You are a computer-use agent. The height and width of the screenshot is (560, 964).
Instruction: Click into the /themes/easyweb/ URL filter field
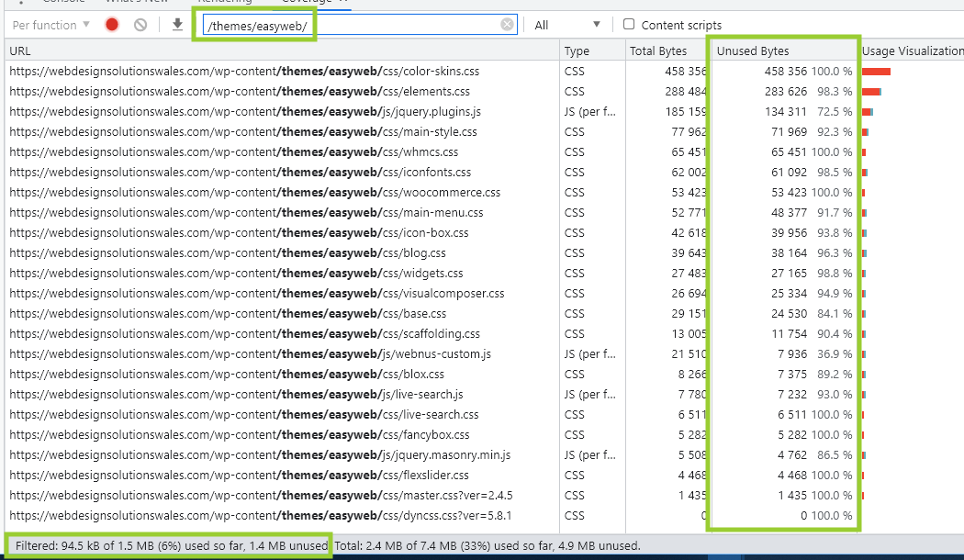pos(360,25)
